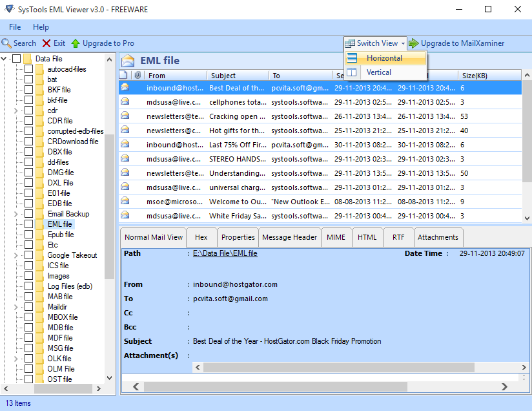Click the EML file folder icon in the tree
Viewport: 532px width, 411px height.
pyautogui.click(x=40, y=224)
